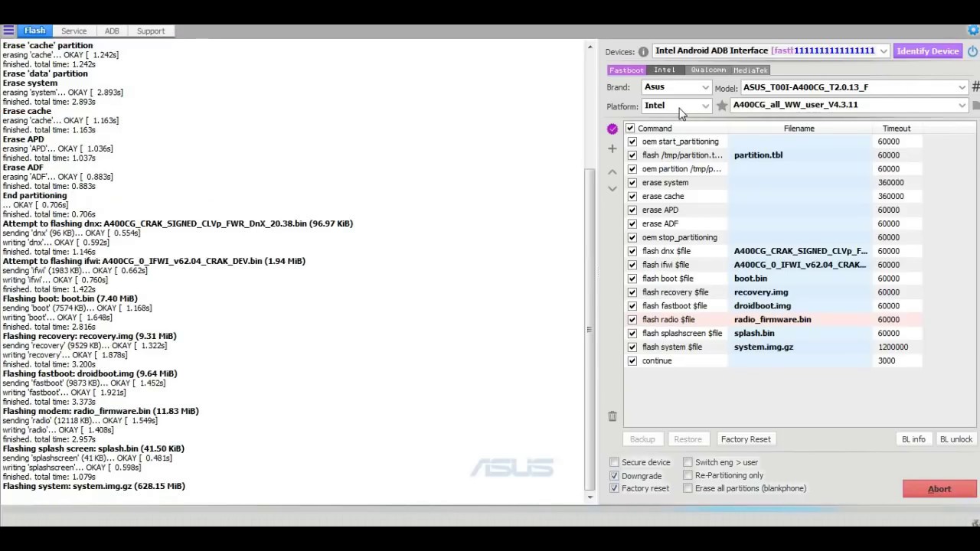Disable the Downgrade checkbox
This screenshot has width=980, height=551.
click(614, 476)
